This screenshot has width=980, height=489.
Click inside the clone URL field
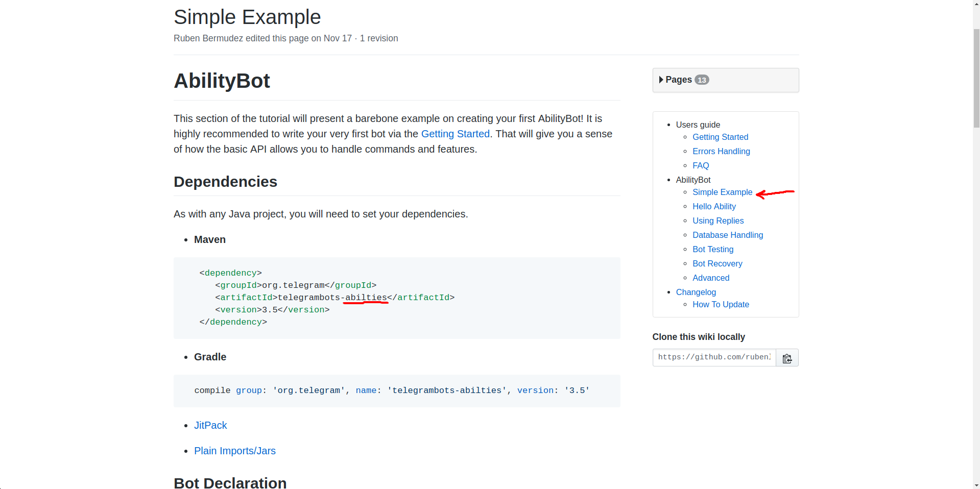tap(713, 357)
